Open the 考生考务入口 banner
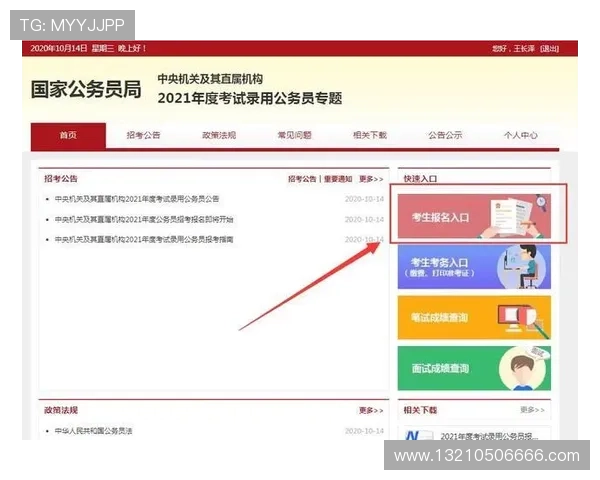 coord(474,267)
